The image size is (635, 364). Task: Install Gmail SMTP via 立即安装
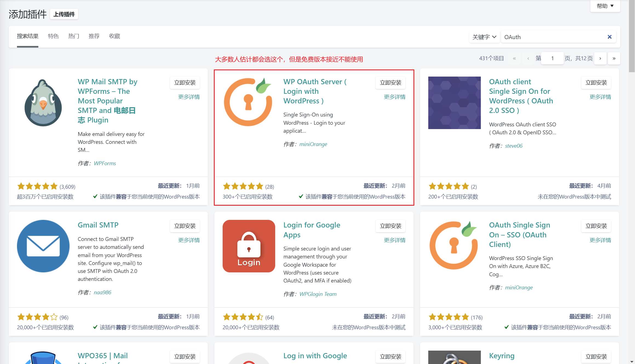tap(185, 226)
